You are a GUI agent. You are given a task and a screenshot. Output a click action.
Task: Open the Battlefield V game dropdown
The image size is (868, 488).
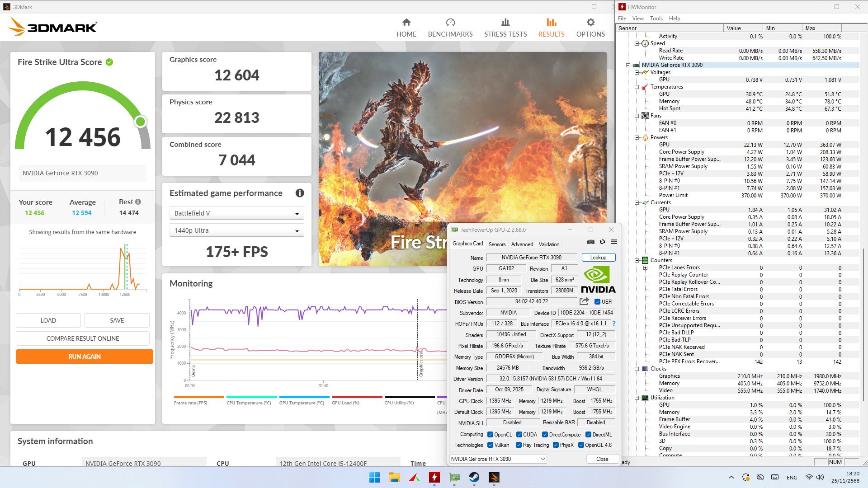coord(236,213)
